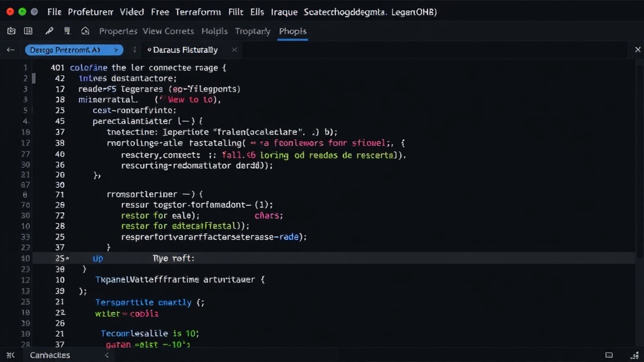The width and height of the screenshot is (644, 362).
Task: Collapse the Camacites status bar chevron
Action: [107, 356]
